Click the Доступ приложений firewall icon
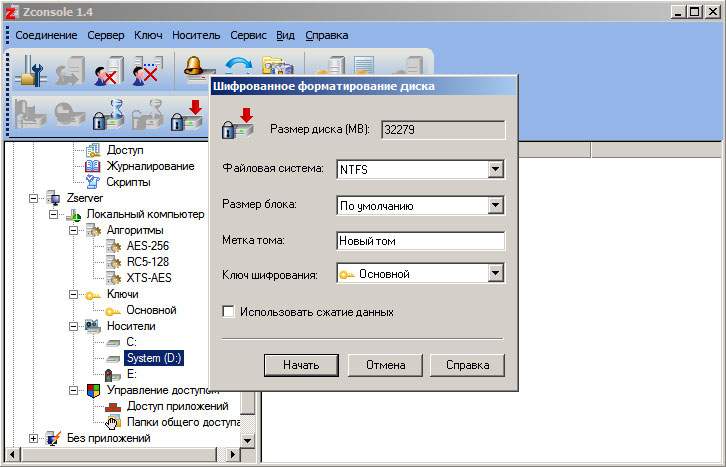This screenshot has width=726, height=467. tap(113, 406)
